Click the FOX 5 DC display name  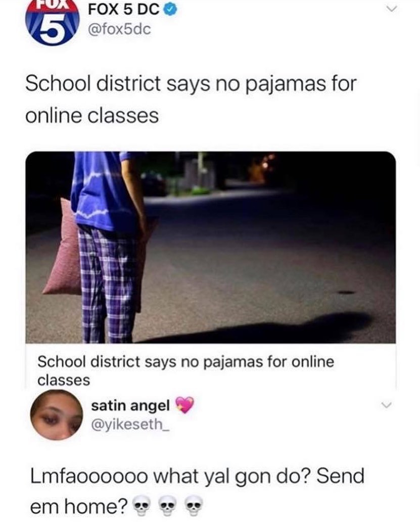124,10
